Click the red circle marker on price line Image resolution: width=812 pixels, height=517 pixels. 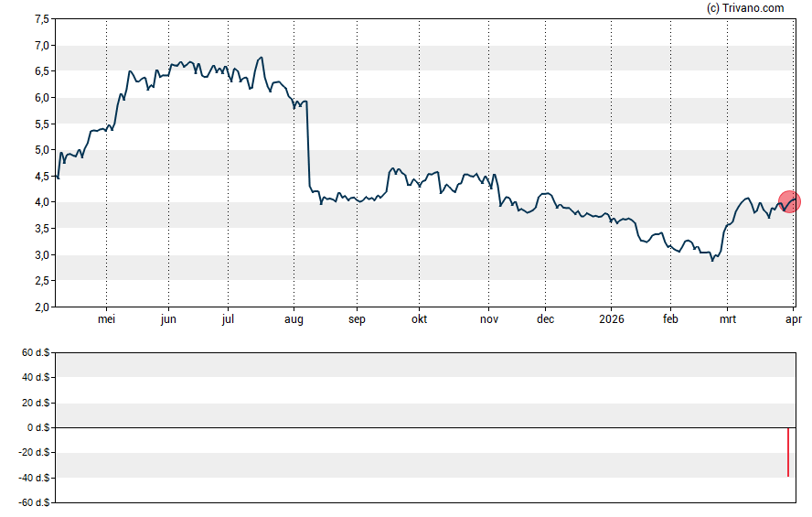point(789,201)
